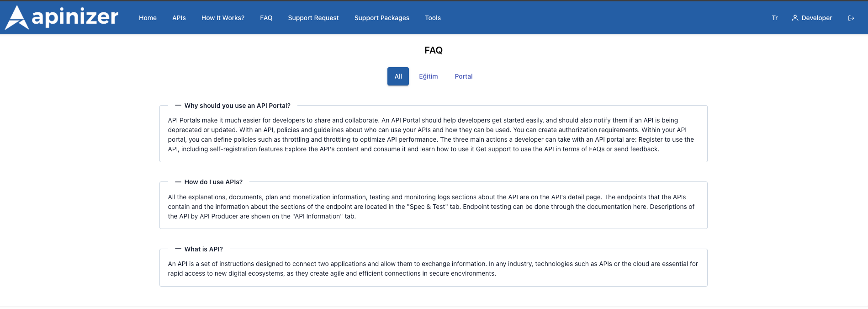
Task: Select the All FAQ filter tab
Action: [x=398, y=76]
